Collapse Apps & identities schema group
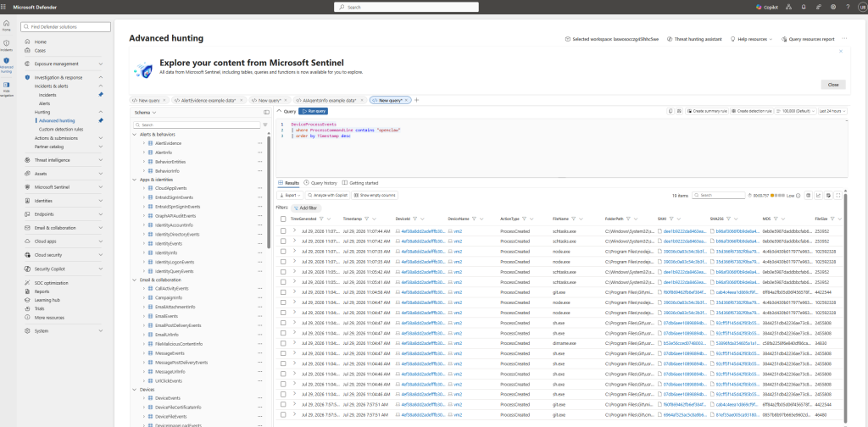This screenshot has height=427, width=868. [x=135, y=180]
